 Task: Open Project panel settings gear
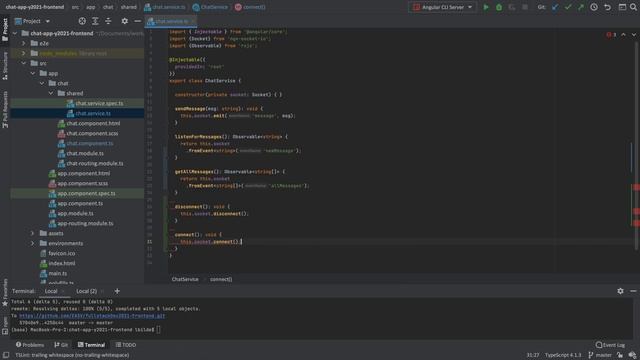(124, 21)
